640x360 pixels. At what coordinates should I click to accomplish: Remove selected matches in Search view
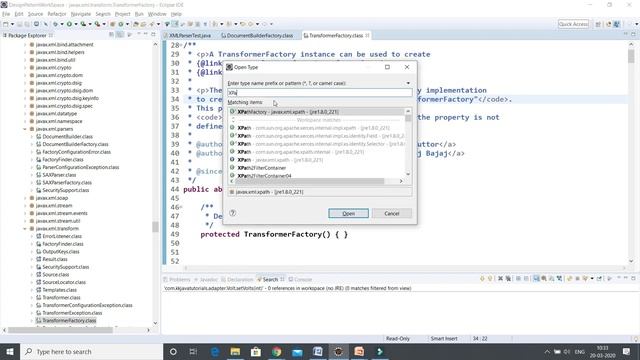[x=500, y=279]
